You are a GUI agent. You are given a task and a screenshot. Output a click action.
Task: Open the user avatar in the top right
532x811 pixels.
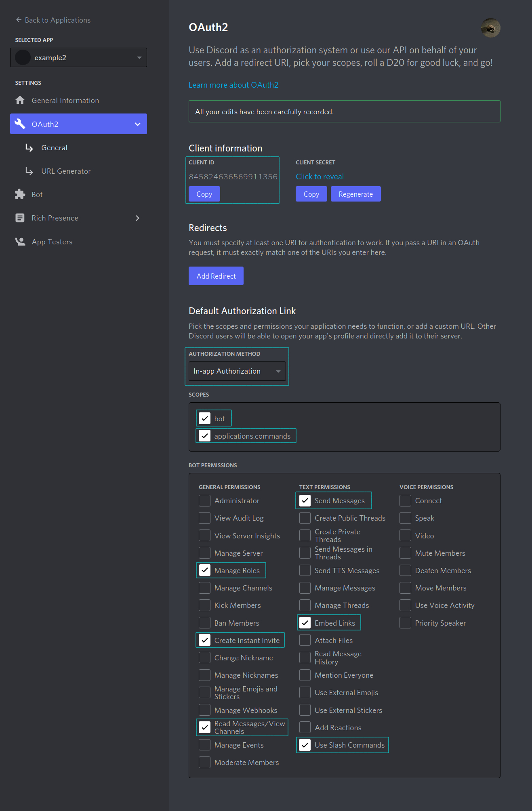coord(490,28)
